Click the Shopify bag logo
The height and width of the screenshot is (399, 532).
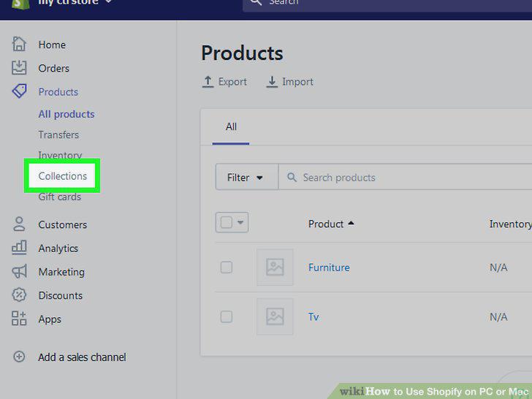tap(20, 4)
